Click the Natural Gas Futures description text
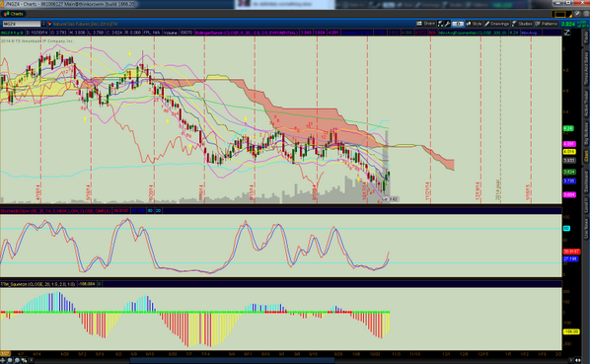 [x=86, y=24]
